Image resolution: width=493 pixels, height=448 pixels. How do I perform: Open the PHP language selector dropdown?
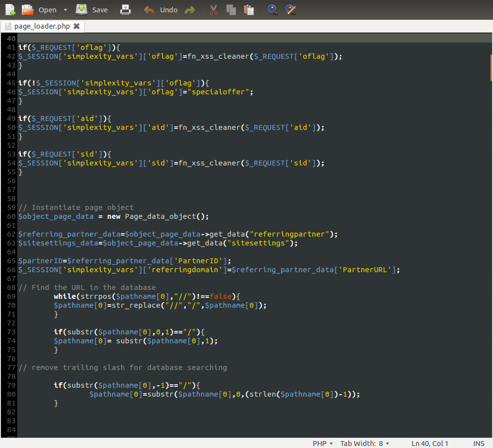click(x=323, y=444)
